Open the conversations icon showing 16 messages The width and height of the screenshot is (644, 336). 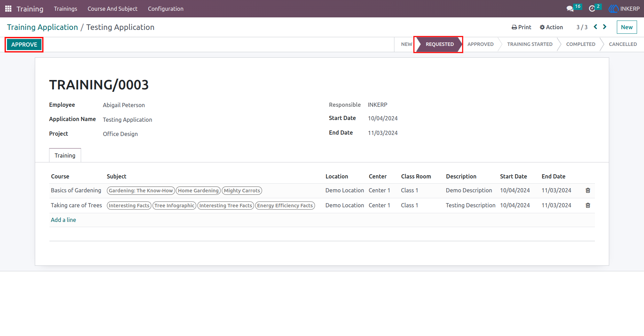(574, 8)
